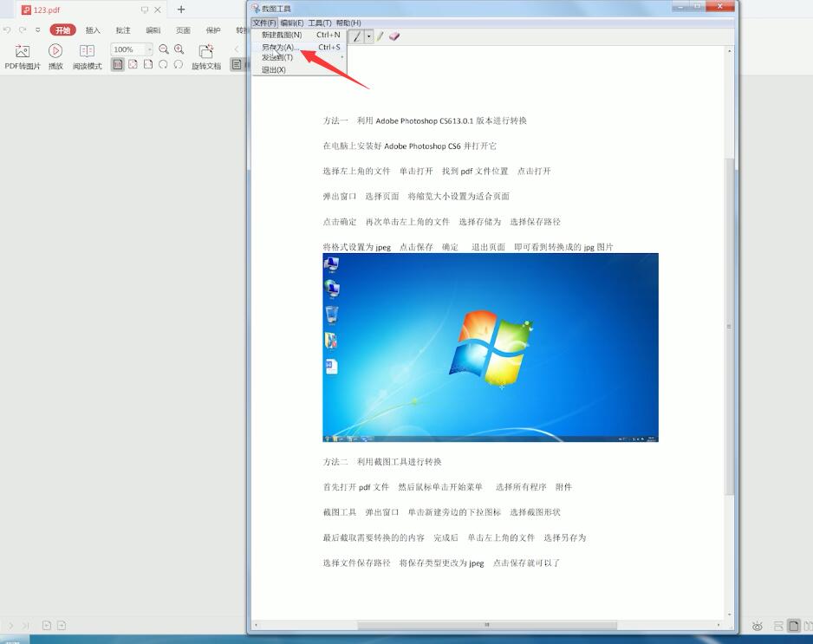Click the zoom out magnifier icon
Viewport: 813px width, 644px height.
click(x=164, y=49)
